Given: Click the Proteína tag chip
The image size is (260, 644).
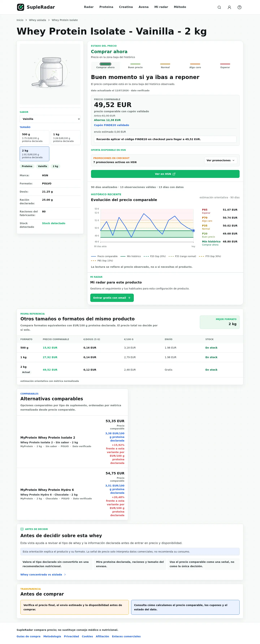Looking at the screenshot, I should (27, 166).
